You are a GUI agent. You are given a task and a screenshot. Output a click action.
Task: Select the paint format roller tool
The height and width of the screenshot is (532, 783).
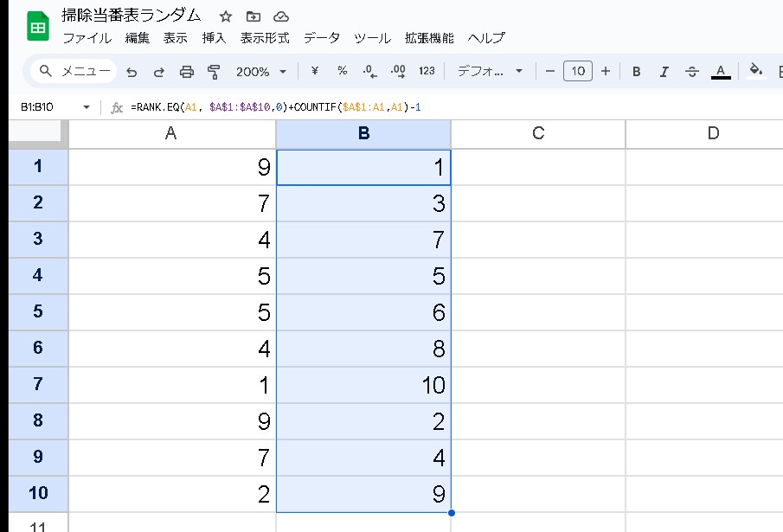[214, 72]
